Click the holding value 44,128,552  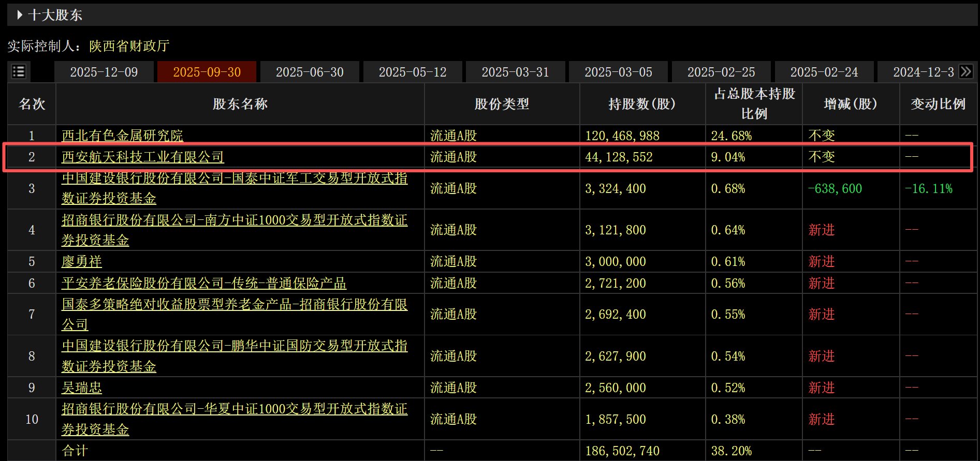[x=619, y=157]
